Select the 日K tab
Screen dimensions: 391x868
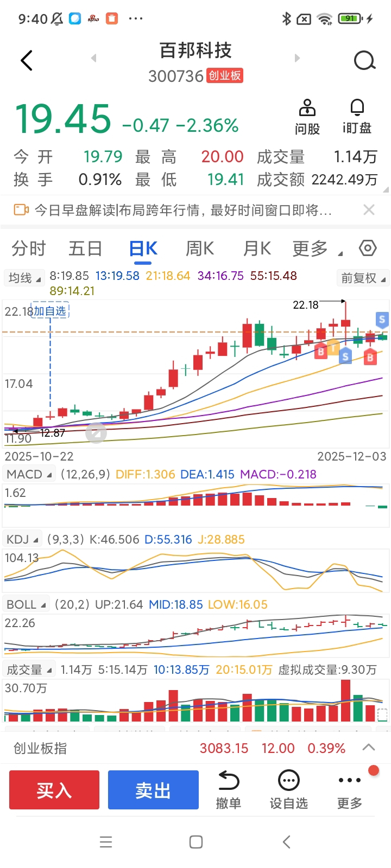point(143,248)
